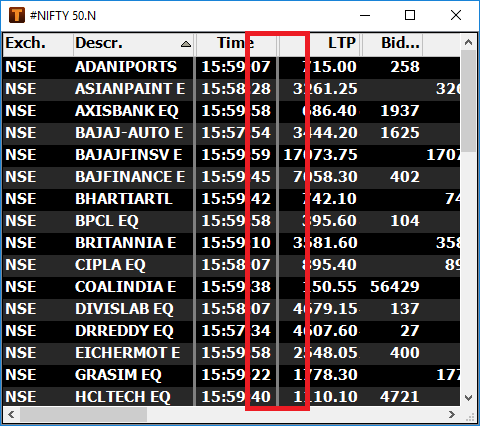The height and width of the screenshot is (426, 480).
Task: Select the BRITANNIA E row
Action: tap(232, 243)
